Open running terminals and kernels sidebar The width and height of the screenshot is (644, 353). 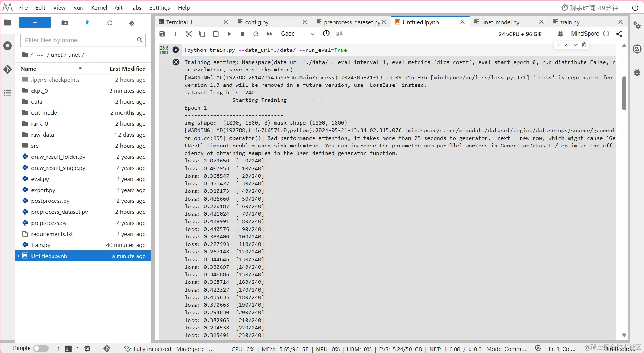[8, 46]
